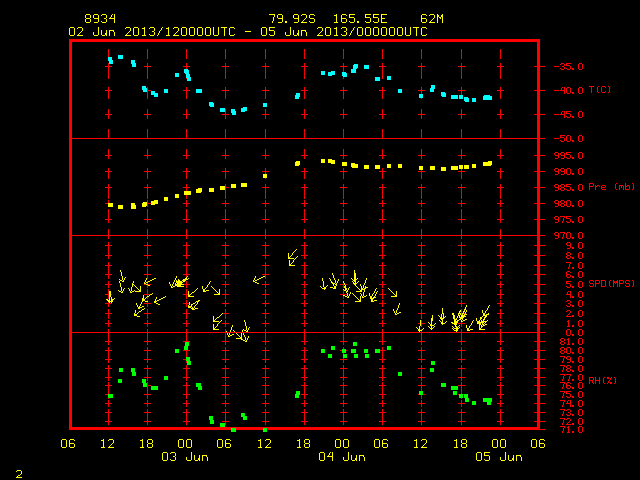Click the isolated wind arrow near 8.0 MPS
This screenshot has width=640, height=480.
[x=292, y=258]
